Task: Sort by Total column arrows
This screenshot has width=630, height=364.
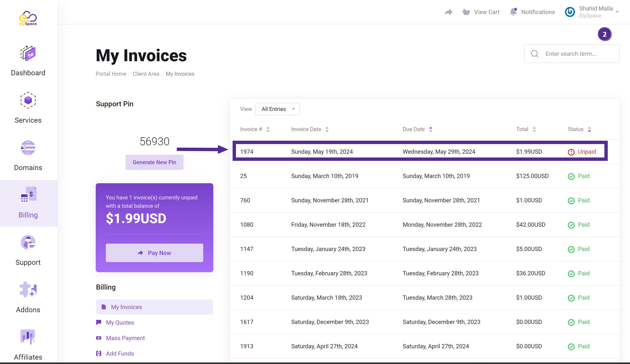Action: (x=534, y=129)
